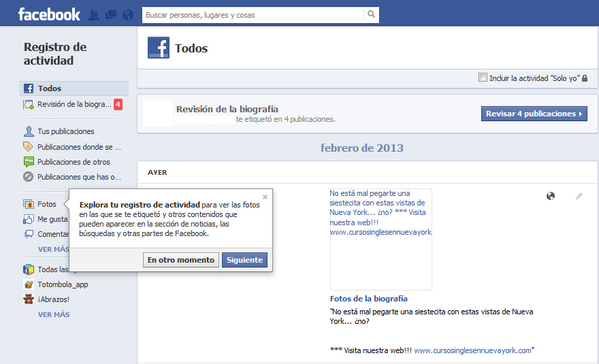
Task: Click the tag icon beside Publicaciones donde se
Action: (x=29, y=146)
